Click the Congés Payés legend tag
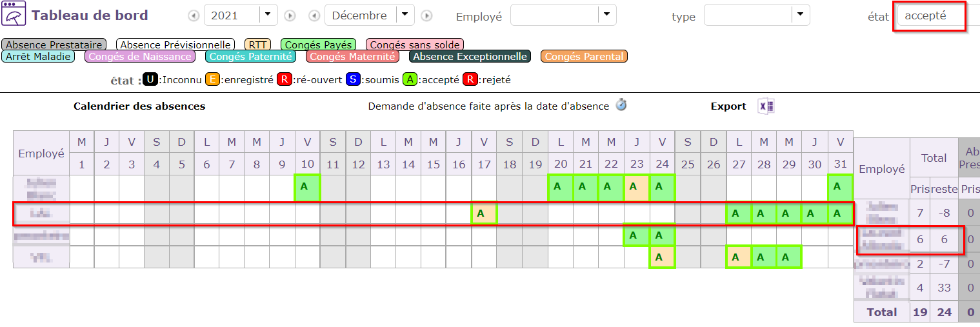The width and height of the screenshot is (980, 327). coord(319,45)
